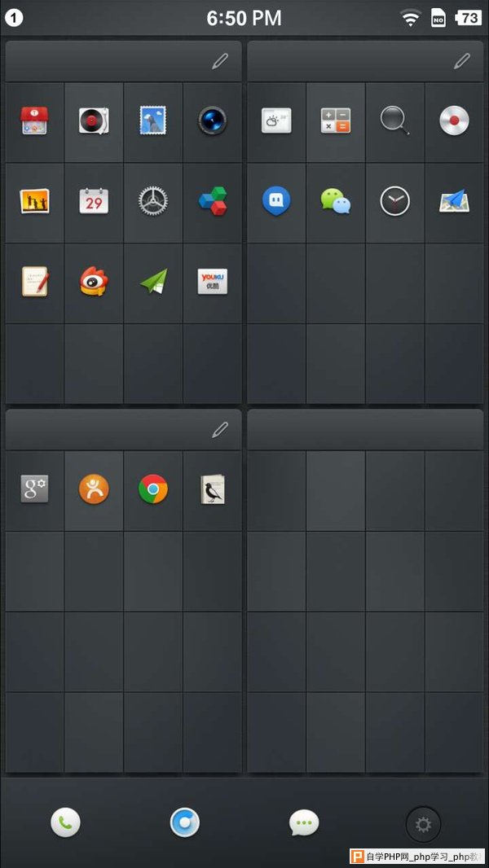Launch the vinyl turntable music app
Screen dimensions: 489x868
coord(94,121)
